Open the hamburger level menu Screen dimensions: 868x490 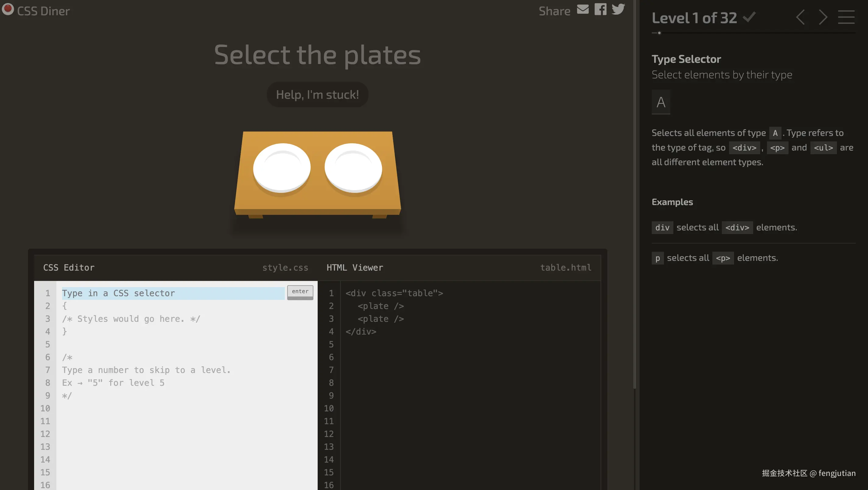coord(846,17)
